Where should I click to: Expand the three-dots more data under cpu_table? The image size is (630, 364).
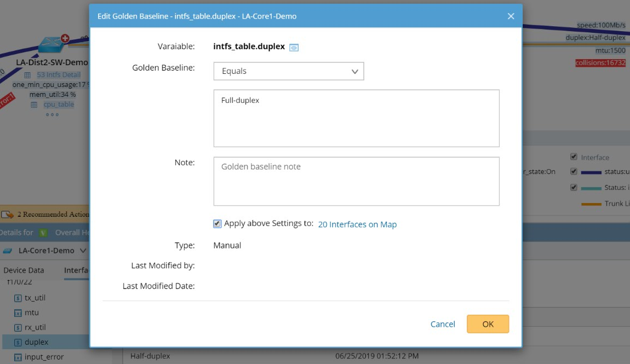pos(52,114)
